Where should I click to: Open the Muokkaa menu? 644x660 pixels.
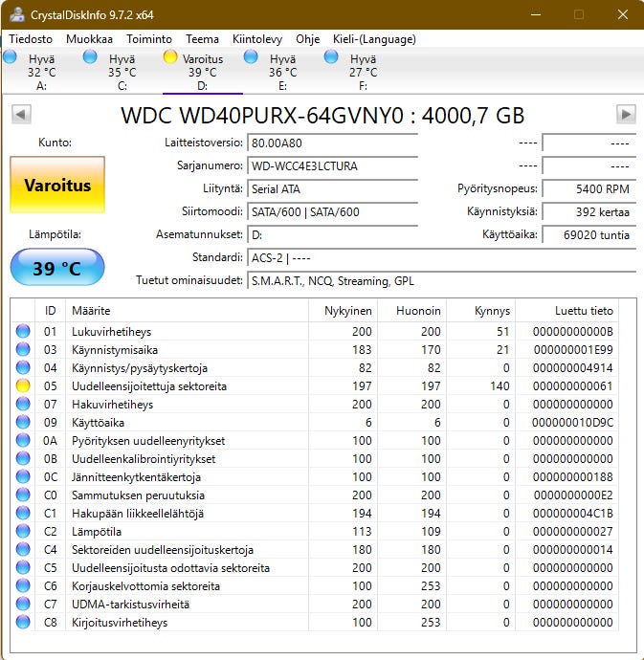coord(89,39)
